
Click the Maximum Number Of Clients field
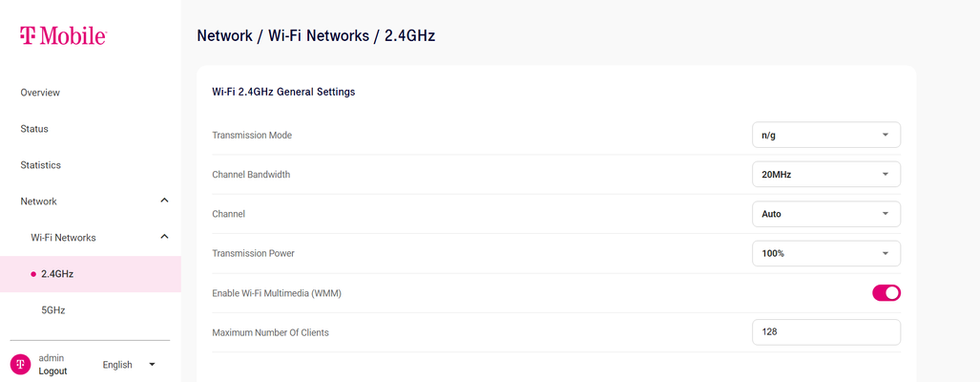826,332
